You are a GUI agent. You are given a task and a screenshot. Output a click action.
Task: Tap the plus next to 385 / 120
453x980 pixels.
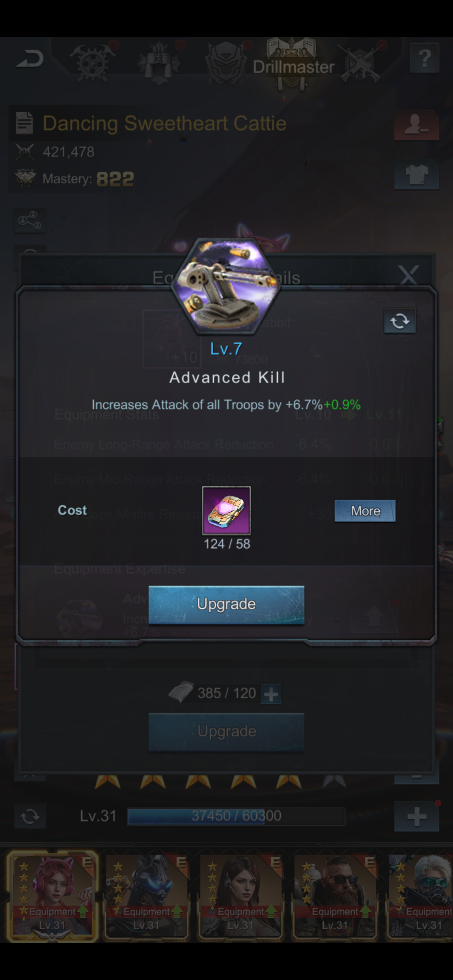tap(271, 694)
